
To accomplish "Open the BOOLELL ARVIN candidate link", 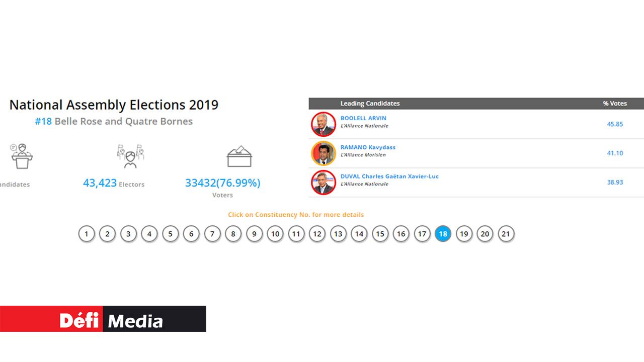I will coord(363,118).
